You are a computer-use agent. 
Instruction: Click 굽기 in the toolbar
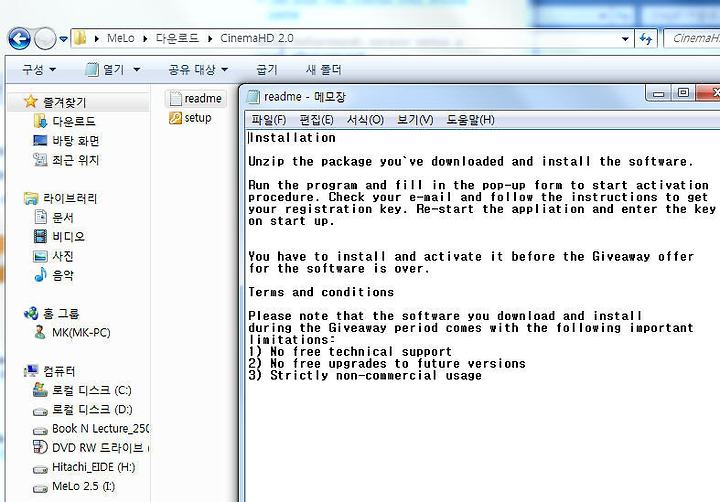[267, 69]
